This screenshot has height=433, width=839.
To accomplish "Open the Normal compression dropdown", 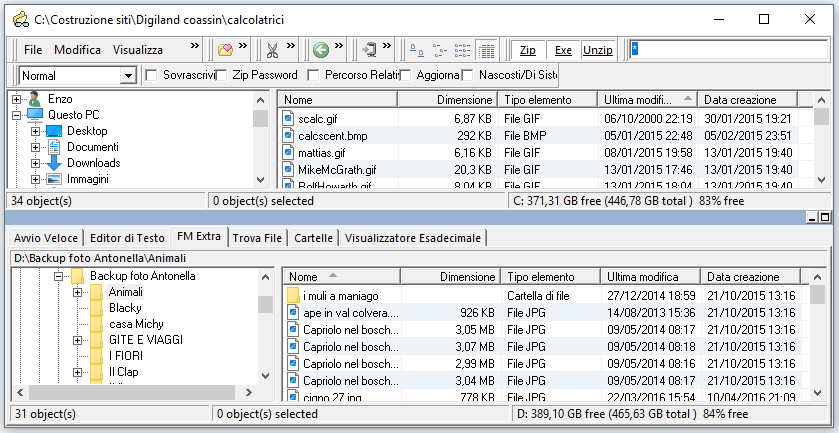I will (x=128, y=76).
